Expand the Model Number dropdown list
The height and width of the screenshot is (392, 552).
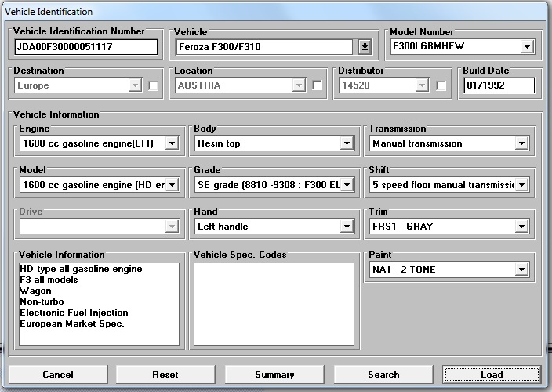point(526,47)
